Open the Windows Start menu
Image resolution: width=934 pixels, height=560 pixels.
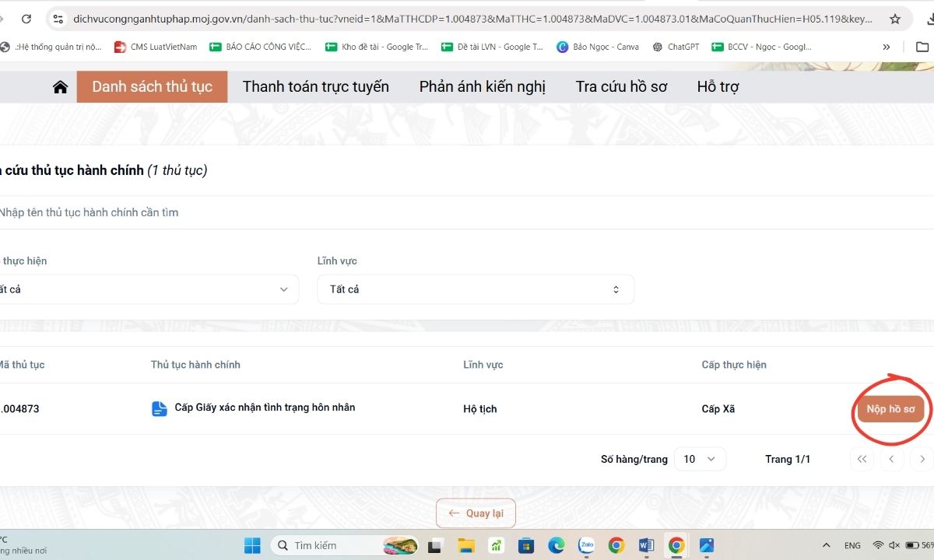[252, 545]
